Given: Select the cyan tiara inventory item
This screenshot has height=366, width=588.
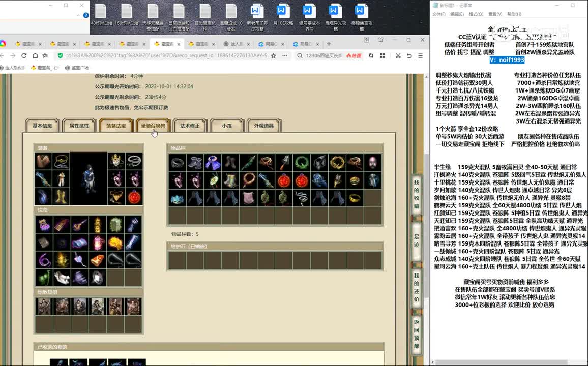Looking at the screenshot, I should [x=178, y=198].
